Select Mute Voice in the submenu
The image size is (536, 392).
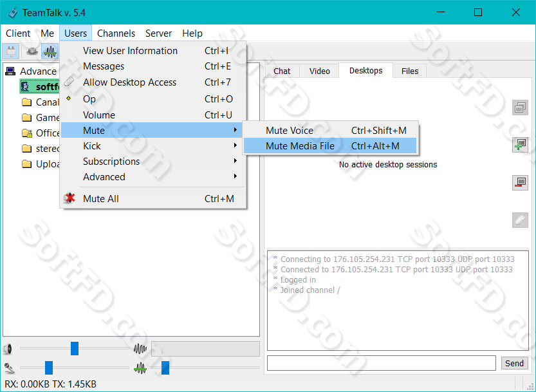point(330,130)
